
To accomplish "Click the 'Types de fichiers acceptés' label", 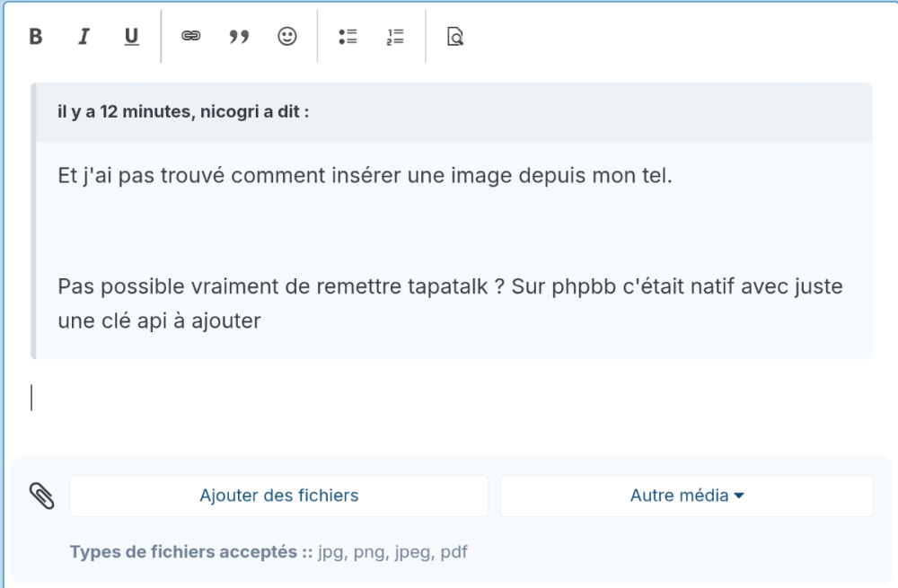I will (x=191, y=552).
